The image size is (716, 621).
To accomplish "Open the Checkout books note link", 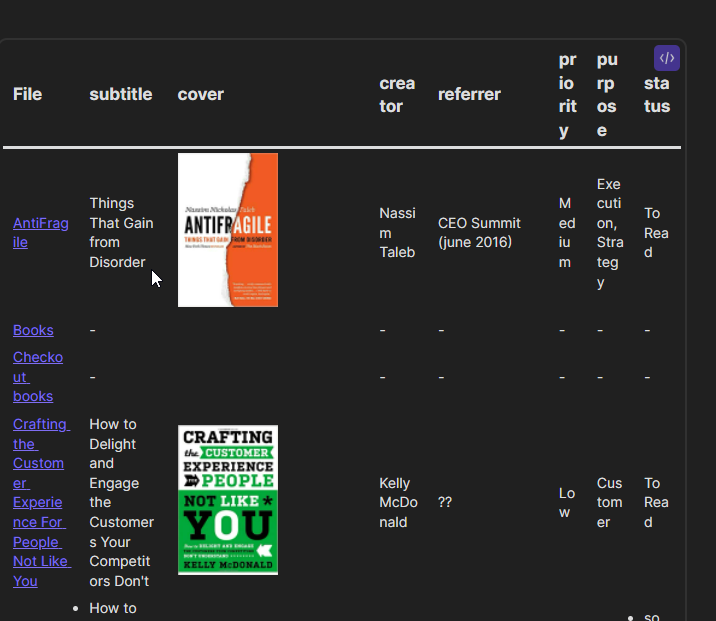I will coord(38,377).
